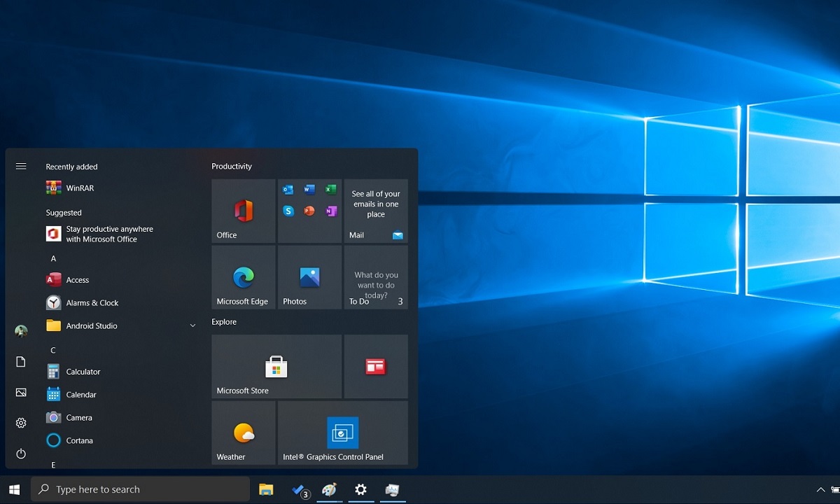
Task: Expand the Start menu navigation pane
Action: 20,166
